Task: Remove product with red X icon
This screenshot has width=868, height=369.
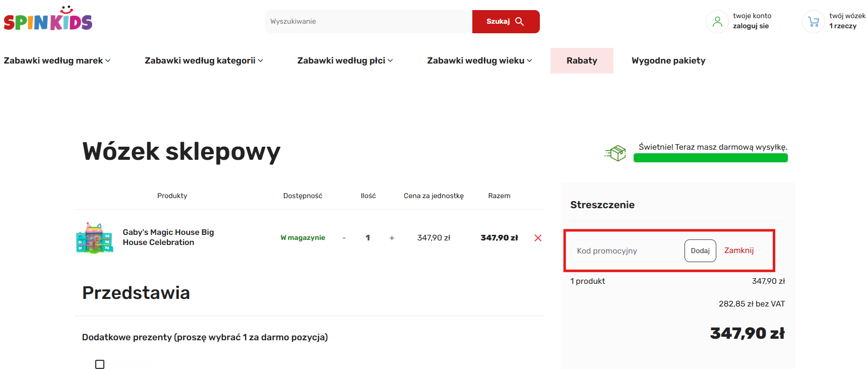Action: tap(538, 238)
